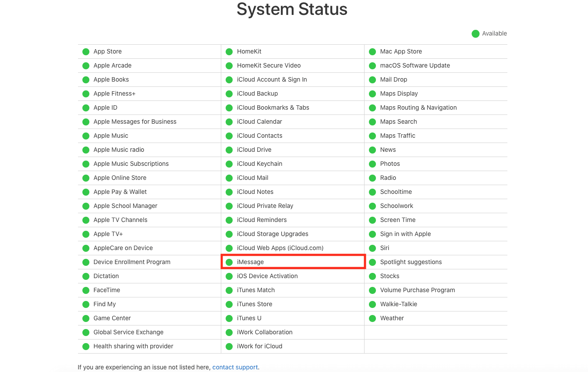Click the status indicator beside Weather

[x=372, y=318]
